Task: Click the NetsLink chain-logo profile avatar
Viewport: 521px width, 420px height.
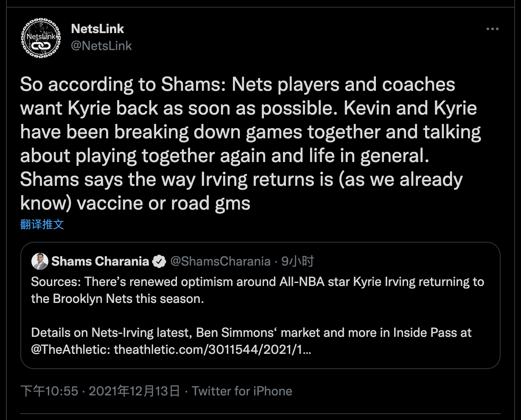Action: [41, 37]
